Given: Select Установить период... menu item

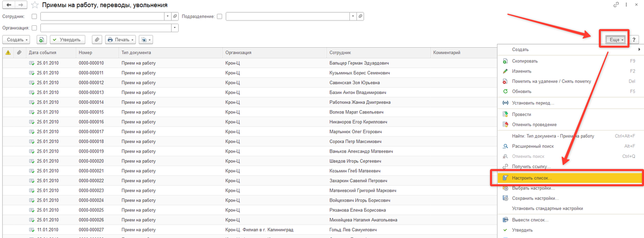Looking at the screenshot, I should (x=570, y=103).
